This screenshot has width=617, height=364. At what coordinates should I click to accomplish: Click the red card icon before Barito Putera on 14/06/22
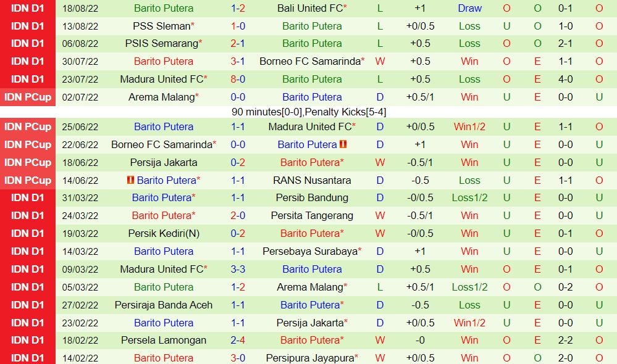point(130,180)
